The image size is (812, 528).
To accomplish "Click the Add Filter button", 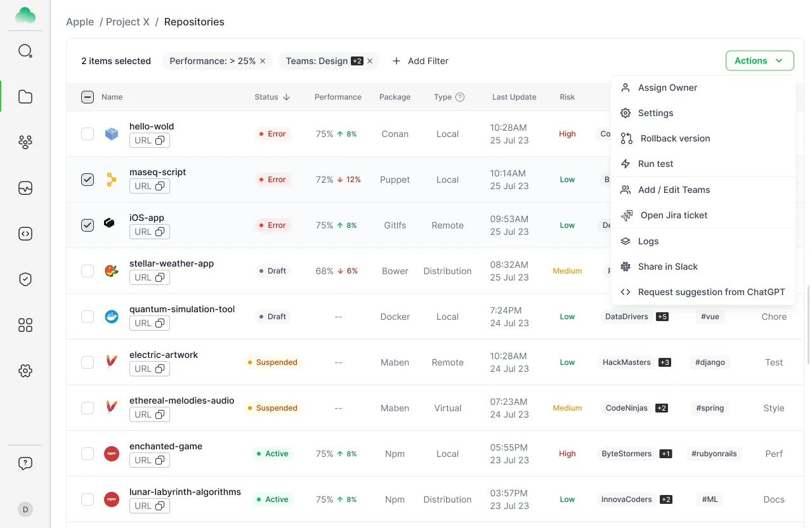I will [420, 61].
